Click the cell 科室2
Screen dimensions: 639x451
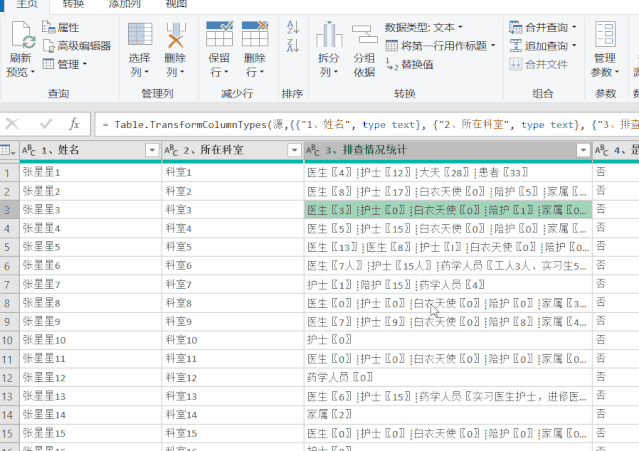233,191
